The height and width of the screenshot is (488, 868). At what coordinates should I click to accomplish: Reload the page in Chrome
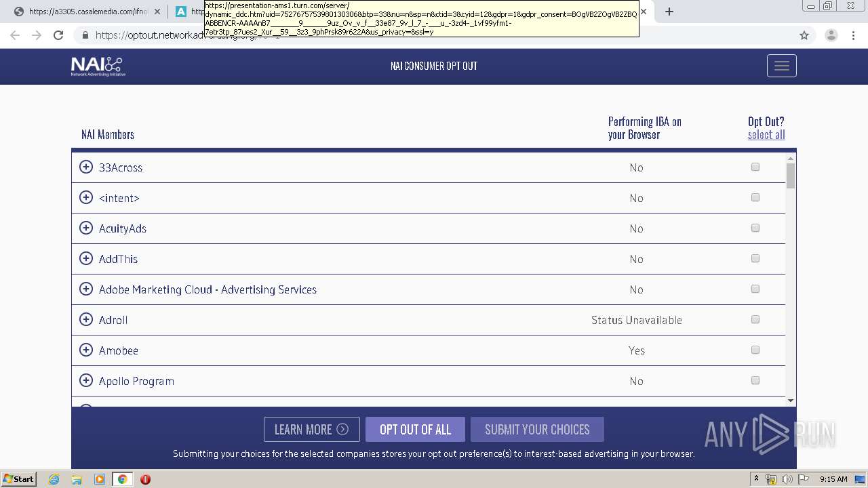coord(58,35)
